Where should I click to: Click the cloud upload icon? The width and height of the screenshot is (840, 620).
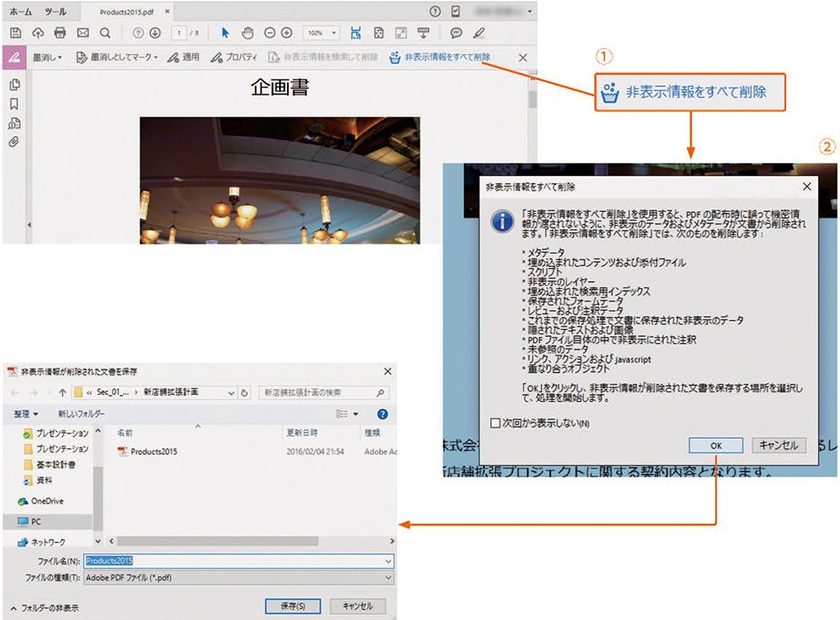tap(38, 33)
